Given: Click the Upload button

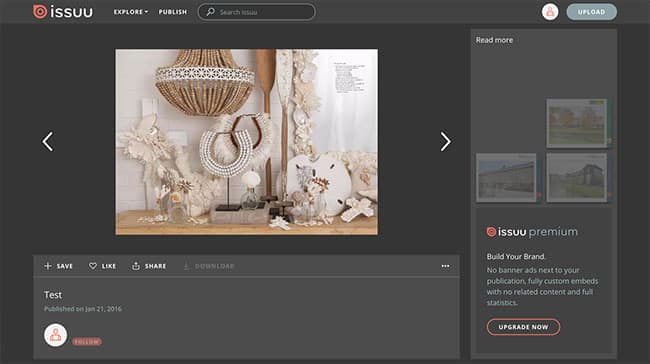Looking at the screenshot, I should click(x=592, y=12).
